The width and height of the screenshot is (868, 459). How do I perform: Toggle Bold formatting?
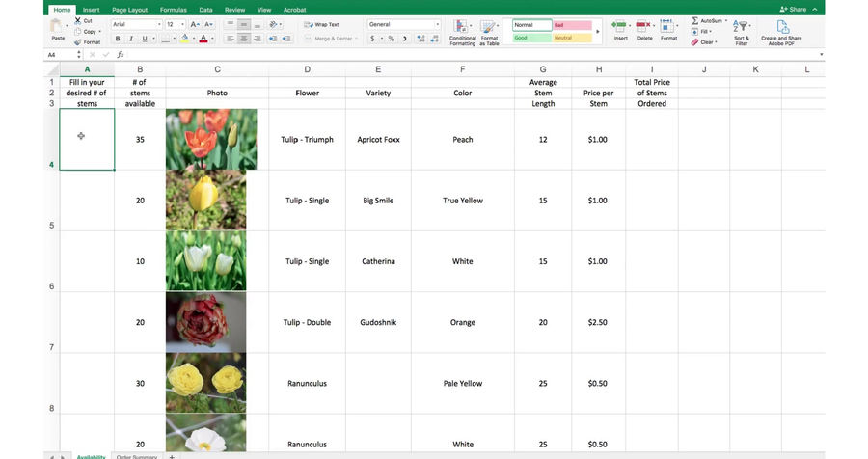tap(118, 39)
